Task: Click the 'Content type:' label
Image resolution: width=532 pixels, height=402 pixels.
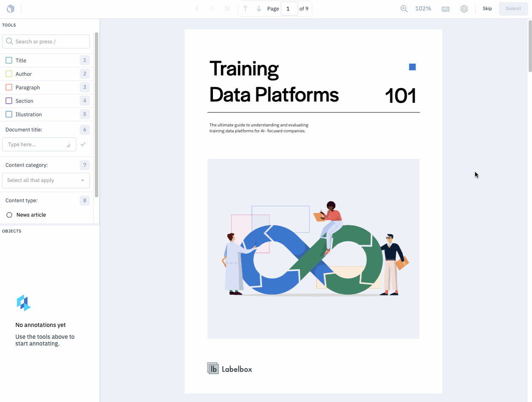Action: tap(21, 201)
